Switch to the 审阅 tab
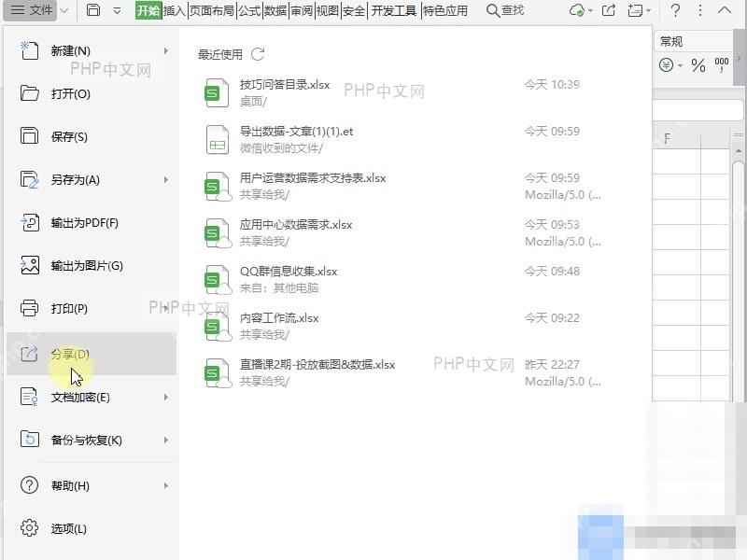 coord(302,10)
